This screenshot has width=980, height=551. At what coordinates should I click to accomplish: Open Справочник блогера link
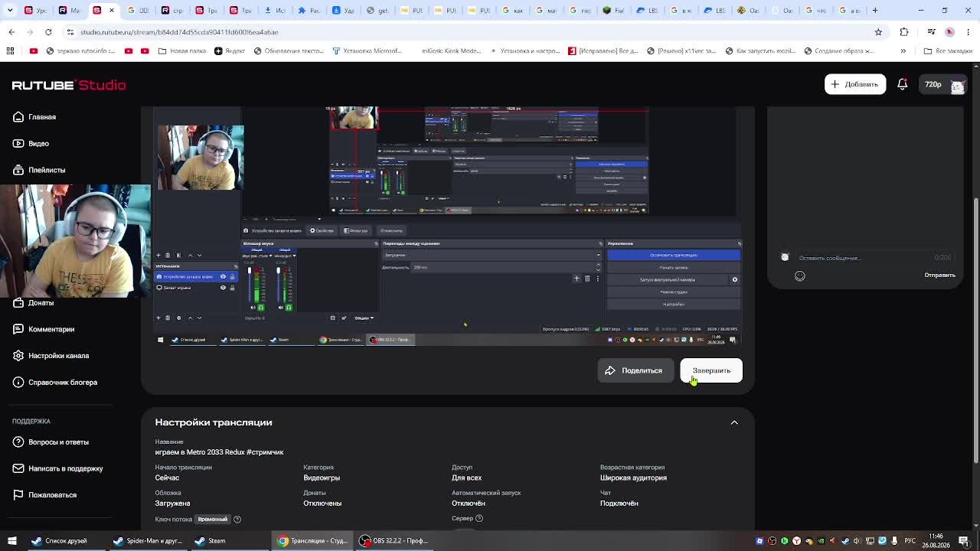(63, 383)
